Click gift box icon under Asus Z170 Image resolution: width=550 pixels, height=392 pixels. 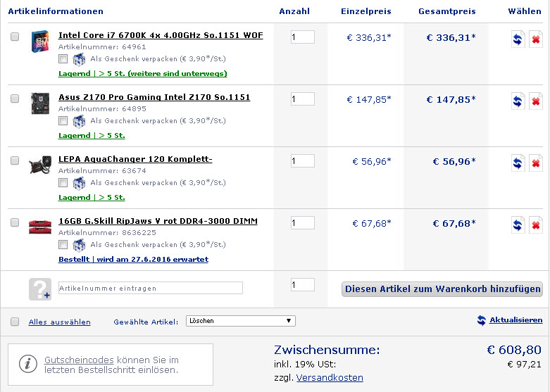coord(79,121)
